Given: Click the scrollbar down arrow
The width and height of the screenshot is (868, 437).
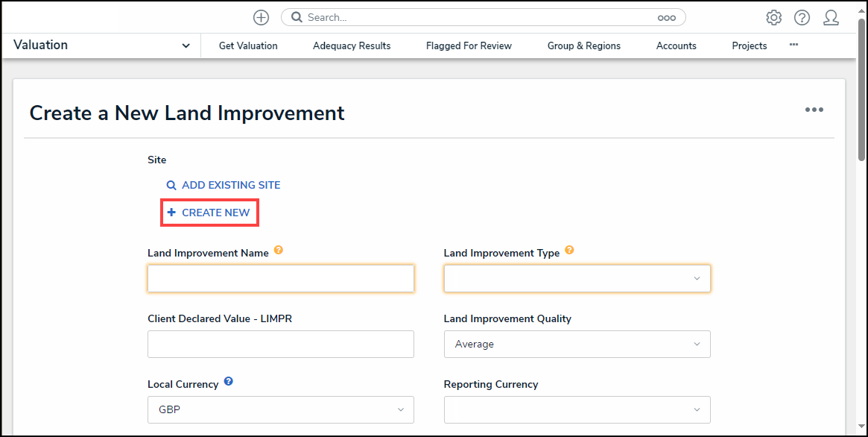Looking at the screenshot, I should [x=862, y=426].
